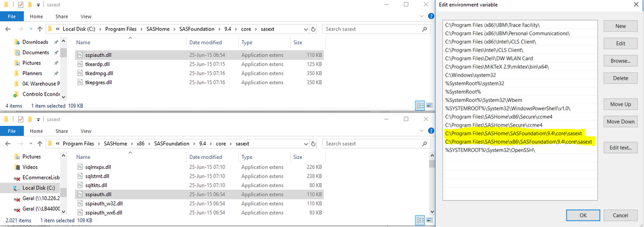Screen dimensions: 644x227
Task: Open the Share tab in 4-items Explorer window
Action: [62, 16]
